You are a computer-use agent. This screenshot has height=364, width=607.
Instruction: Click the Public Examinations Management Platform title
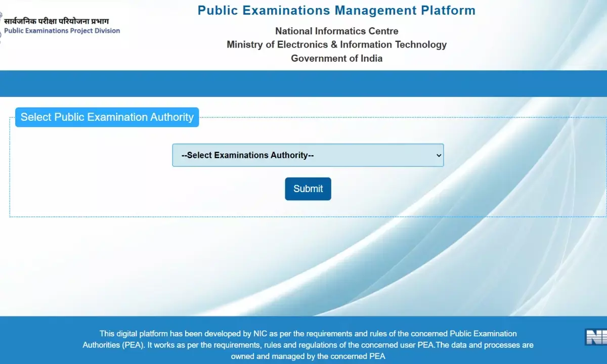pyautogui.click(x=336, y=10)
